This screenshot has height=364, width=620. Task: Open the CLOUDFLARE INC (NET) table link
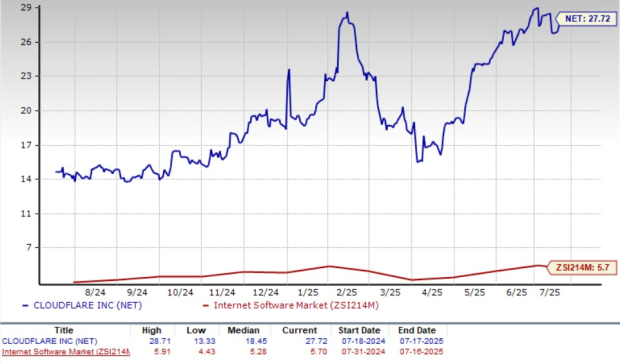point(49,341)
